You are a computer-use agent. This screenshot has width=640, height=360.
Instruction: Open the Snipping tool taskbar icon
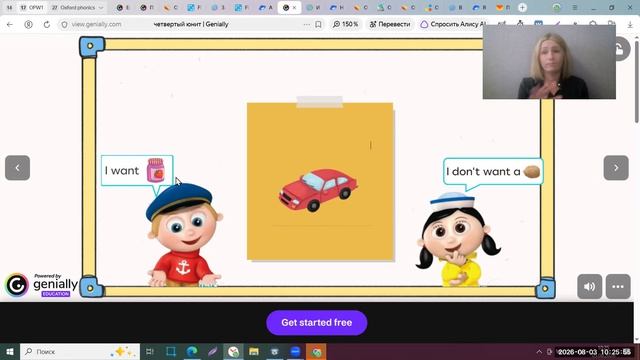[x=171, y=351]
